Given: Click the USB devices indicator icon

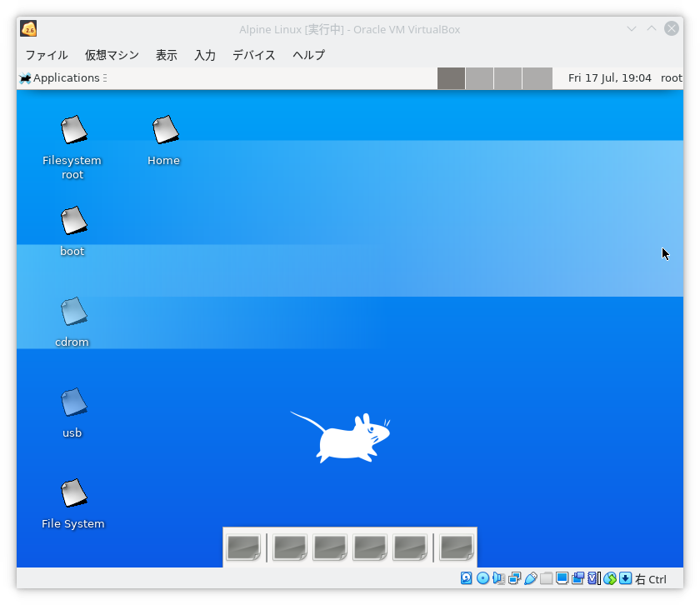Looking at the screenshot, I should (x=530, y=578).
